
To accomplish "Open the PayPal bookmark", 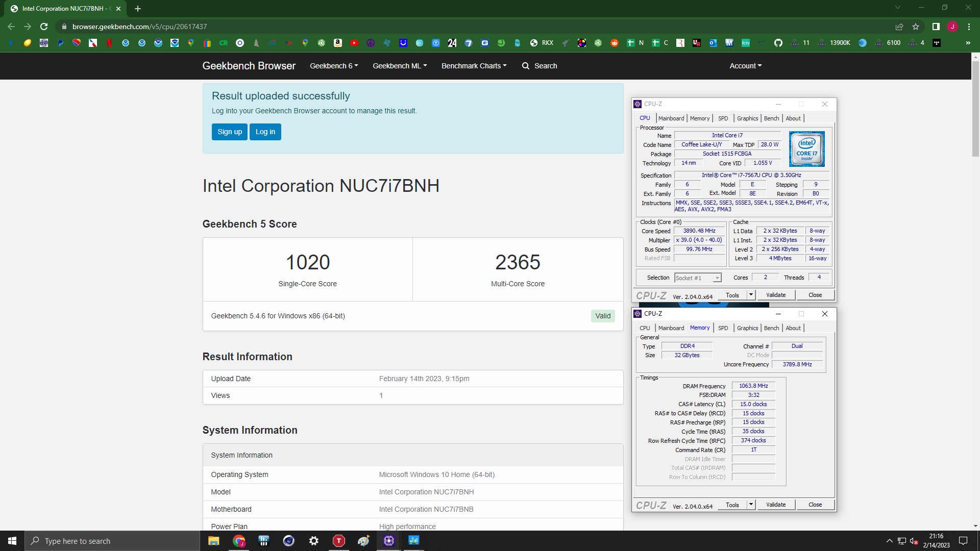I will [x=60, y=43].
